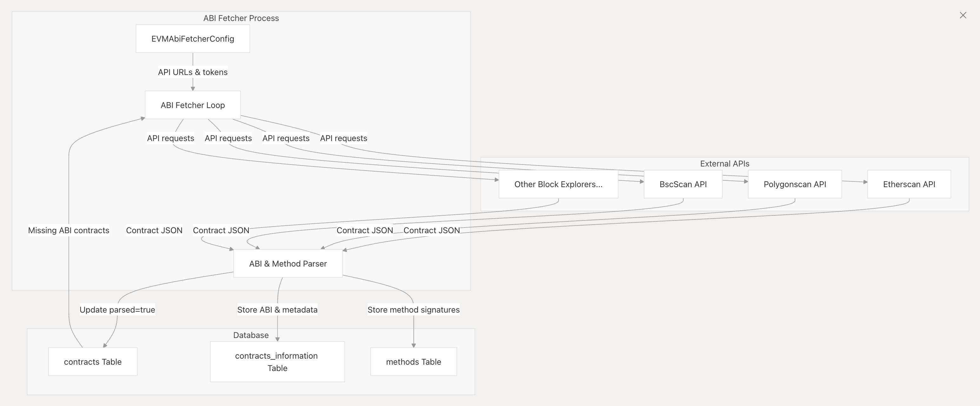
Task: Click the 'External APIs' group title
Action: [724, 164]
